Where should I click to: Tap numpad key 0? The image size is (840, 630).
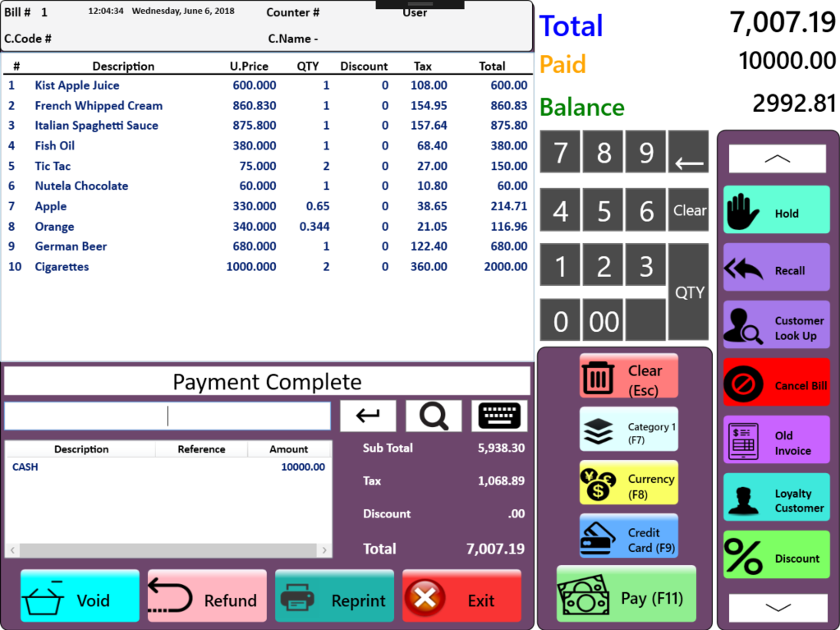pyautogui.click(x=560, y=320)
